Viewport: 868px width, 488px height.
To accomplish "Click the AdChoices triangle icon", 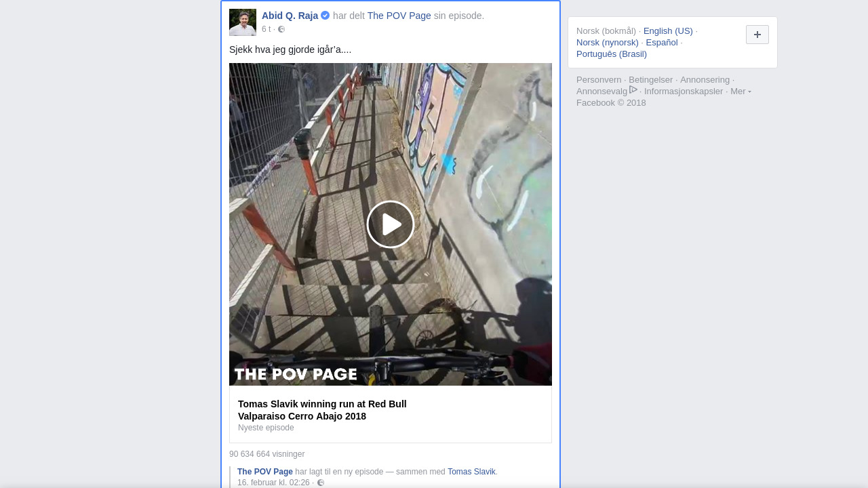I will pyautogui.click(x=633, y=89).
